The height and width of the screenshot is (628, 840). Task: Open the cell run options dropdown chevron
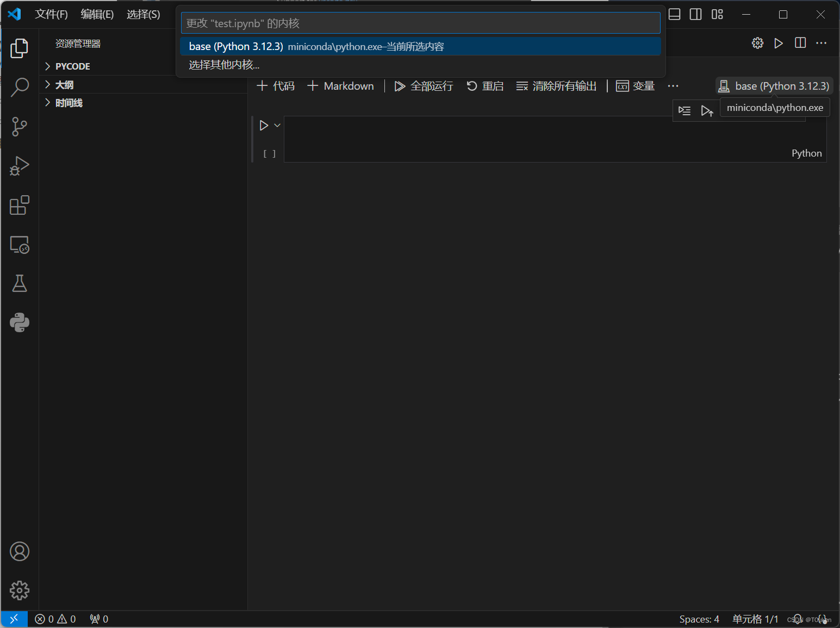coord(277,125)
